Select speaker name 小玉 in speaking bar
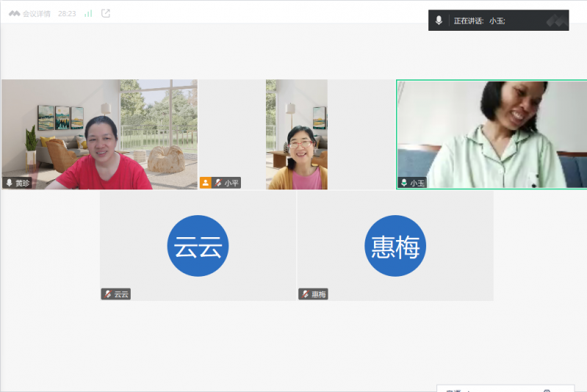The image size is (587, 392). pyautogui.click(x=497, y=21)
